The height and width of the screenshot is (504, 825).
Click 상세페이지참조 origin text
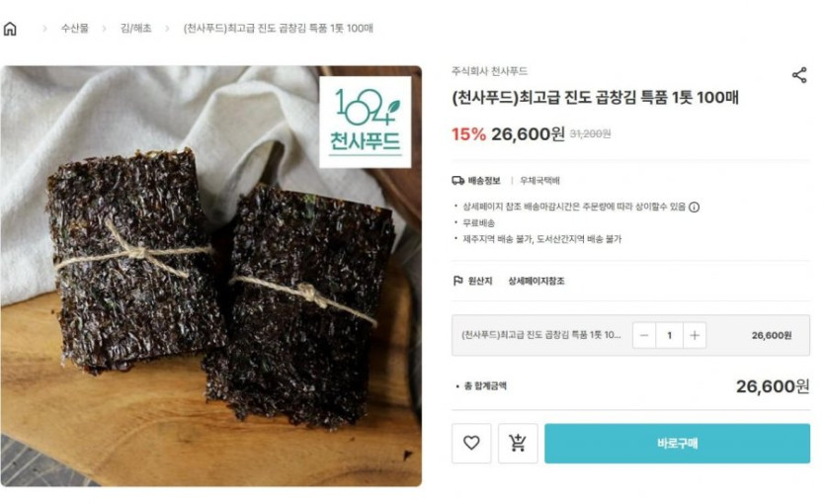point(536,281)
